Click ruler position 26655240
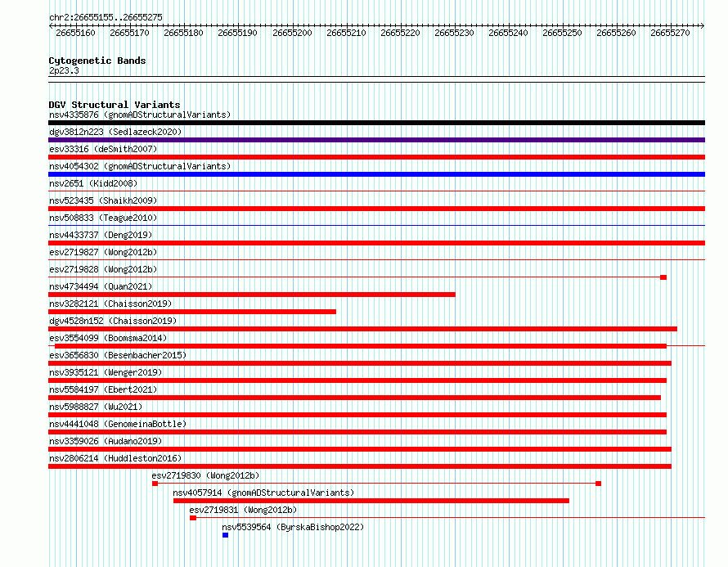The height and width of the screenshot is (567, 728). (x=508, y=33)
